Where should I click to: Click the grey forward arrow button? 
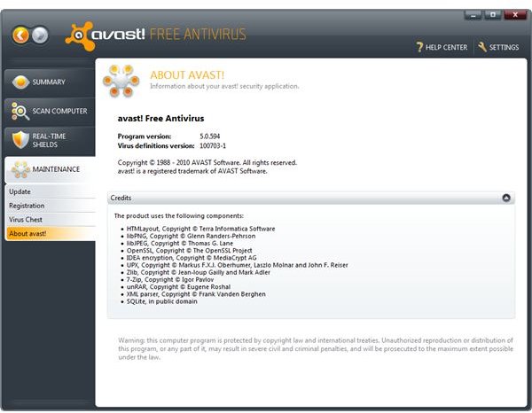40,35
